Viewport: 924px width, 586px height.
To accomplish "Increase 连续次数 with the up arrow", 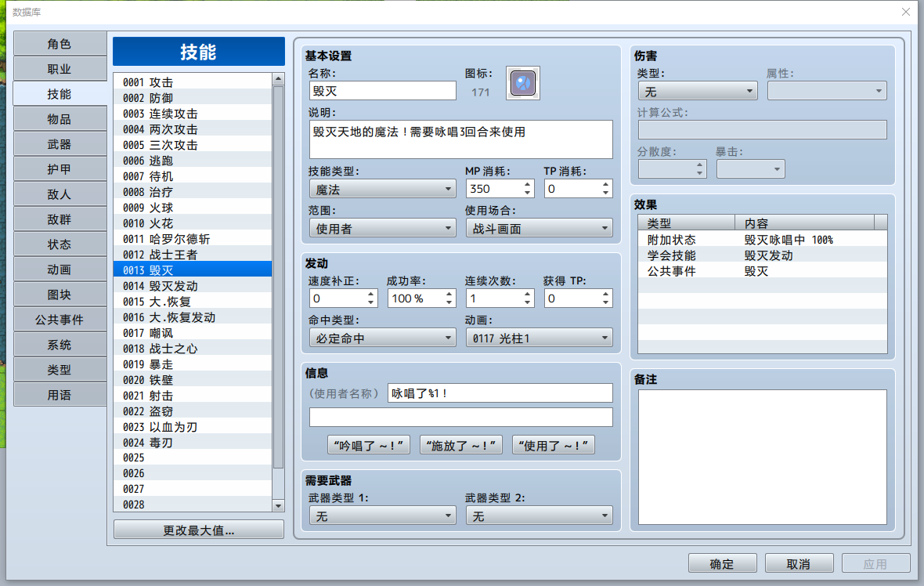I will click(x=528, y=295).
